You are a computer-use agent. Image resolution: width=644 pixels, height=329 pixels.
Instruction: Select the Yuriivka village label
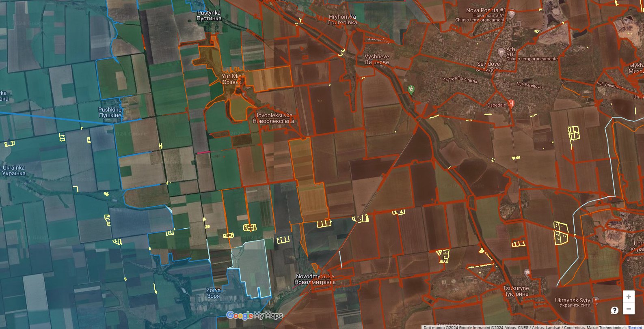point(231,79)
